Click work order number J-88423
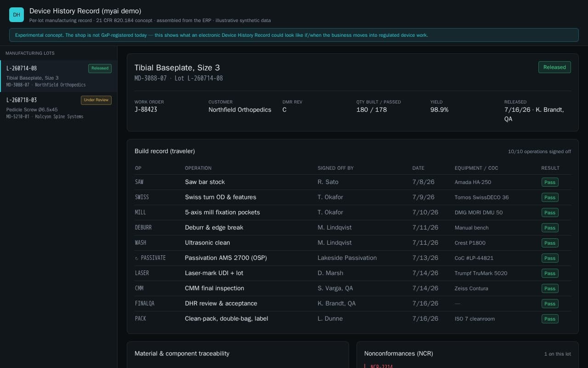The height and width of the screenshot is (368, 588). (146, 109)
